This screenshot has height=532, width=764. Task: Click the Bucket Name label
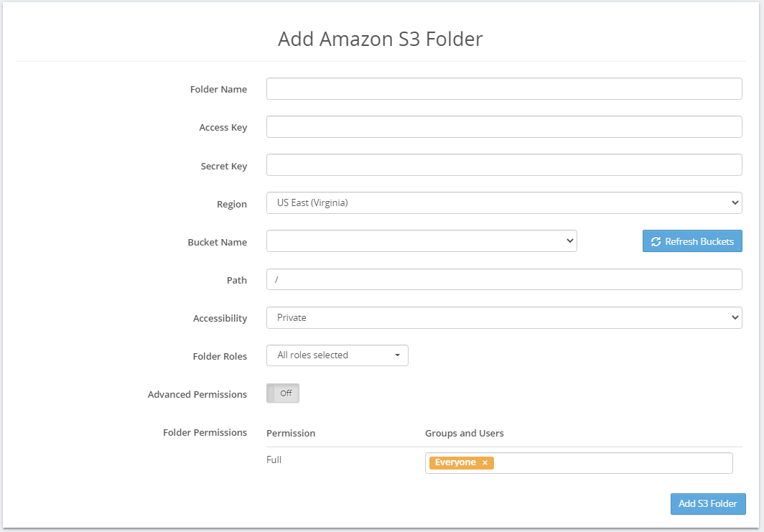tap(218, 242)
